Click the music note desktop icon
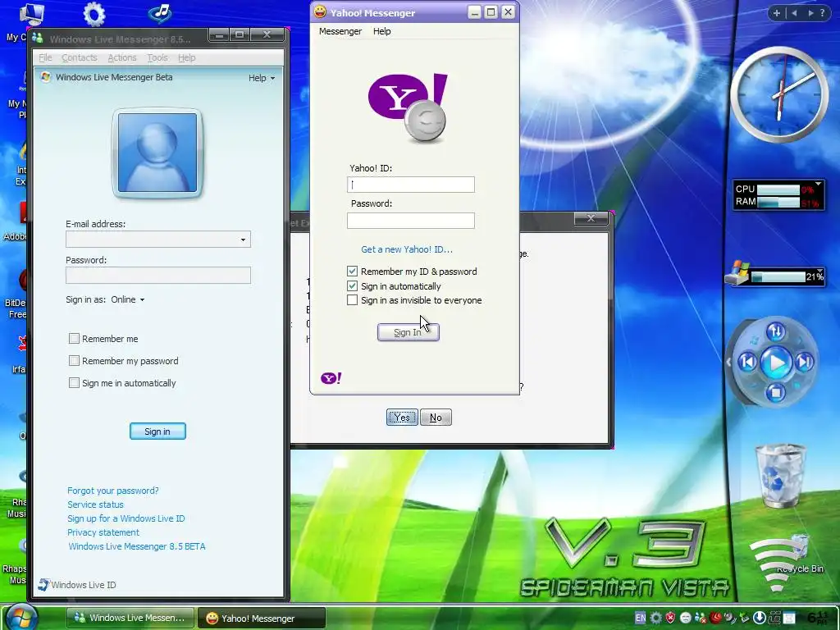 click(x=161, y=13)
